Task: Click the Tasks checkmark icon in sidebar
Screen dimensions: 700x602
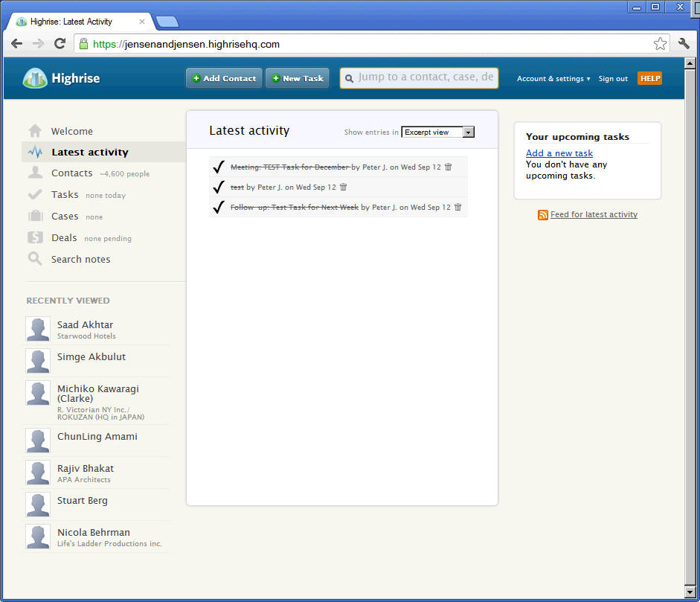Action: tap(35, 195)
